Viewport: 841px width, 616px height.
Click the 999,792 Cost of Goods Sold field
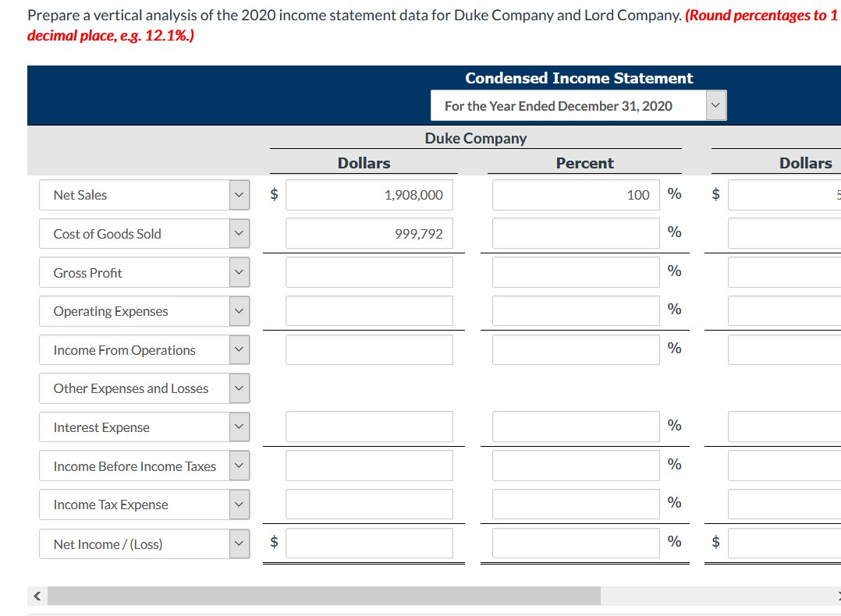tap(369, 233)
